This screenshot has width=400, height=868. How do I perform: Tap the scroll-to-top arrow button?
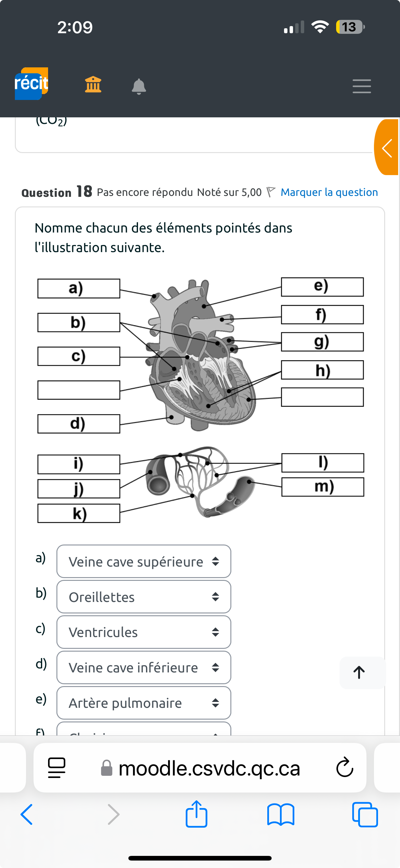[359, 672]
